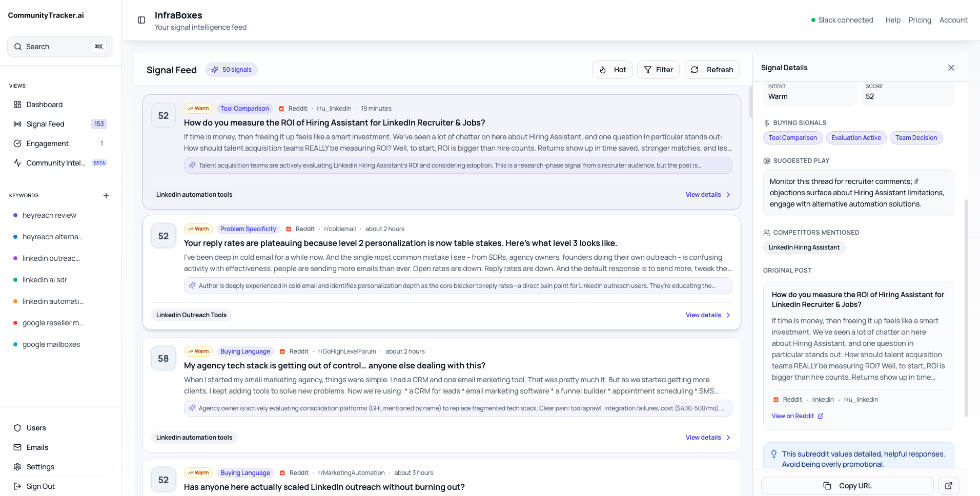Viewport: 980px width, 496px height.
Task: Open the Engagement view
Action: point(48,143)
